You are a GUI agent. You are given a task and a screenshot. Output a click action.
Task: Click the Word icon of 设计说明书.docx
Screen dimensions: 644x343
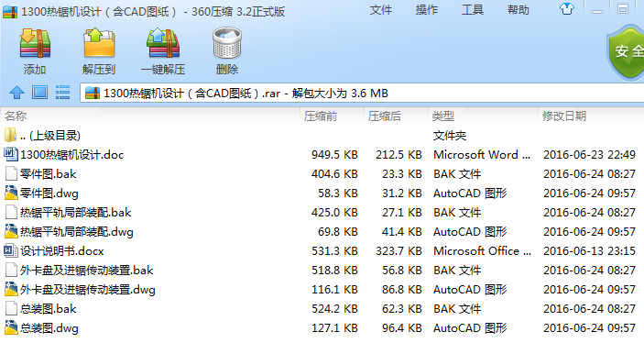(11, 250)
